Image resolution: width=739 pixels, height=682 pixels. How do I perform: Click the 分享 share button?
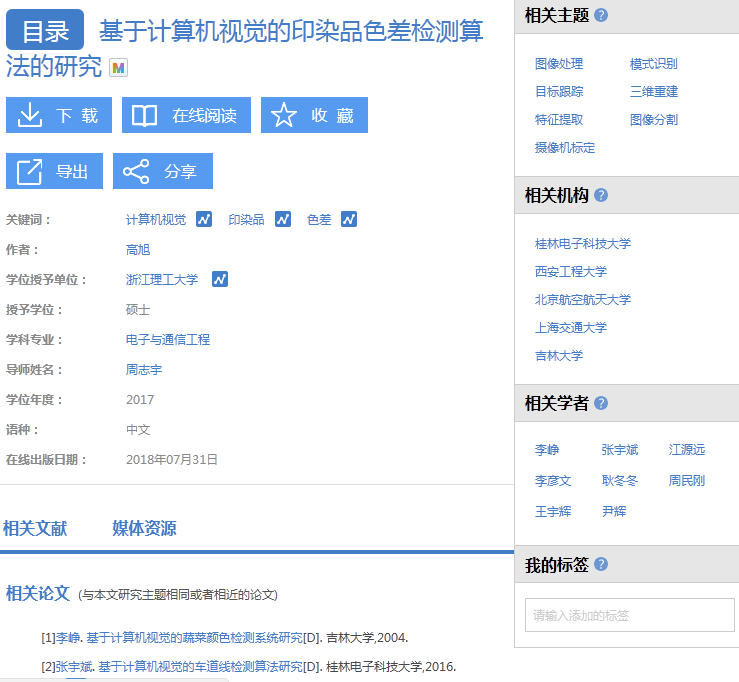point(163,171)
